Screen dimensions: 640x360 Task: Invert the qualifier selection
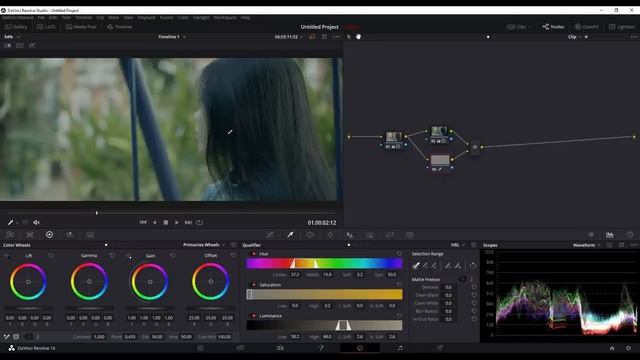point(473,266)
